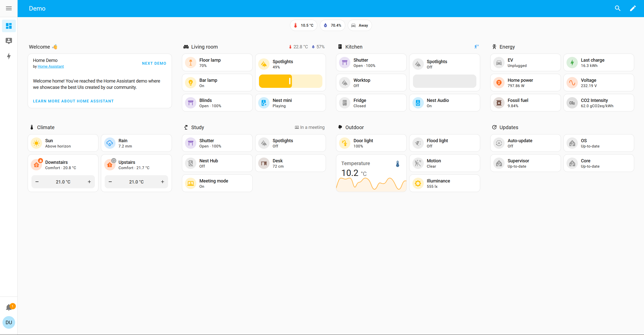The image size is (644, 335).
Task: Click the NEXT DEMO button
Action: point(154,63)
